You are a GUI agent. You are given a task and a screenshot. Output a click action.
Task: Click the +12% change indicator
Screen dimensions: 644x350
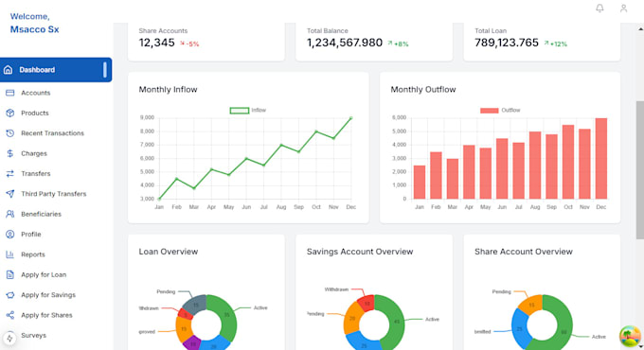pyautogui.click(x=556, y=44)
